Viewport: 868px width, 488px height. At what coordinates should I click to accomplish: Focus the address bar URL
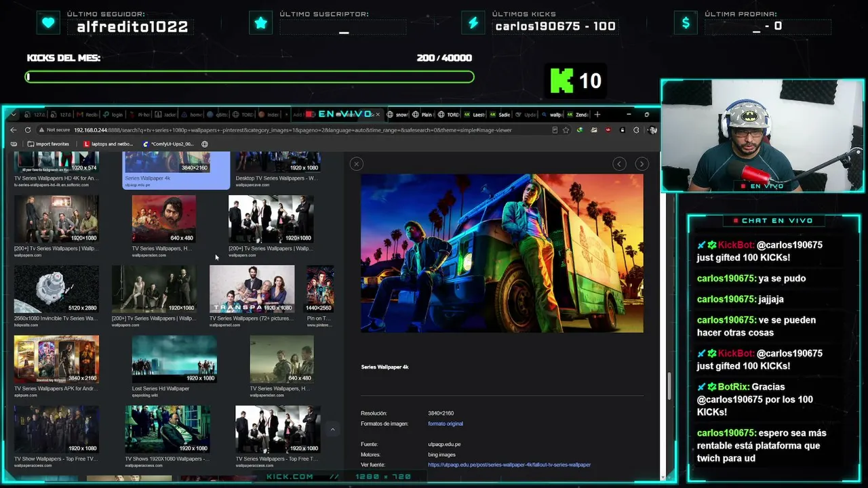pyautogui.click(x=293, y=130)
